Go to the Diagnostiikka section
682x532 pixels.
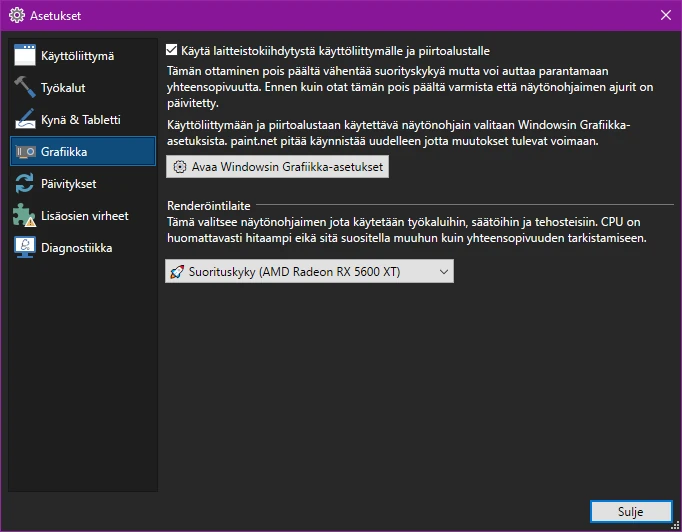(x=76, y=248)
